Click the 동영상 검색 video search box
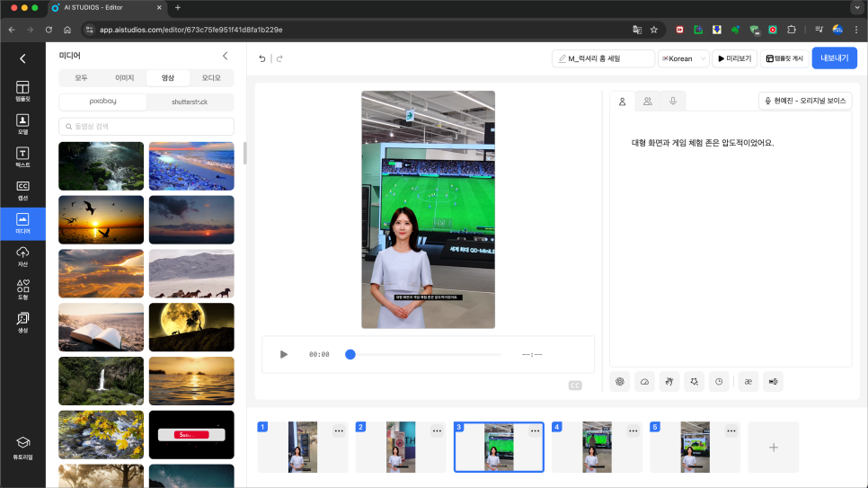The image size is (868, 488). pos(146,127)
